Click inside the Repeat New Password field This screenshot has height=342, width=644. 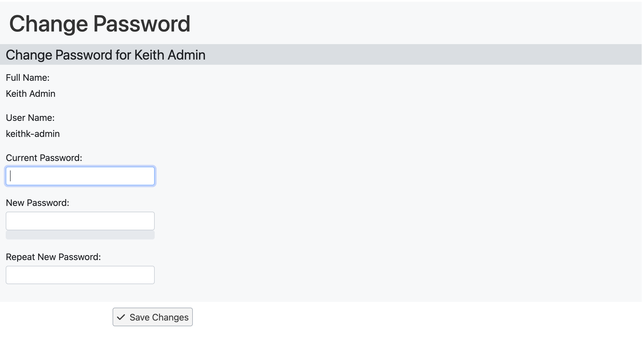pyautogui.click(x=80, y=275)
